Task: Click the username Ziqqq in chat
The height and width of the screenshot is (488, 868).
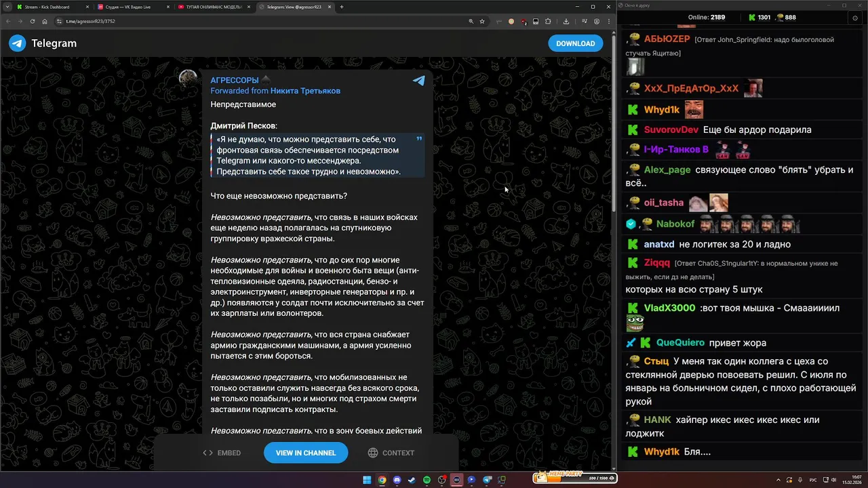Action: (656, 263)
